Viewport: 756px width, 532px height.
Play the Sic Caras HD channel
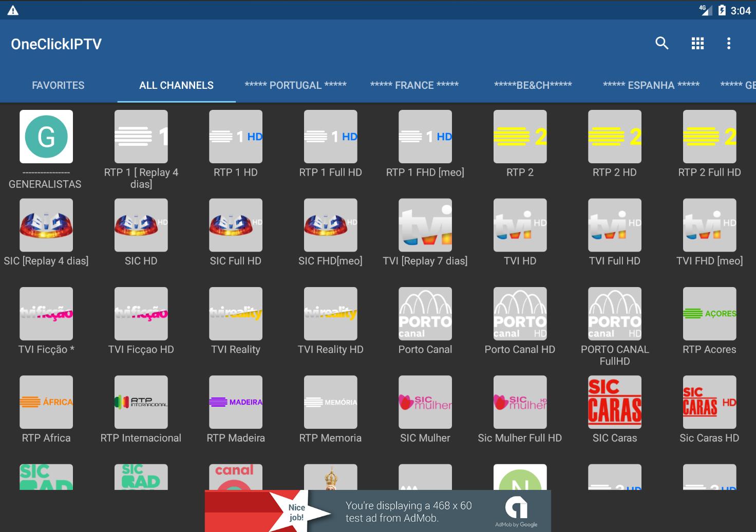tap(710, 402)
